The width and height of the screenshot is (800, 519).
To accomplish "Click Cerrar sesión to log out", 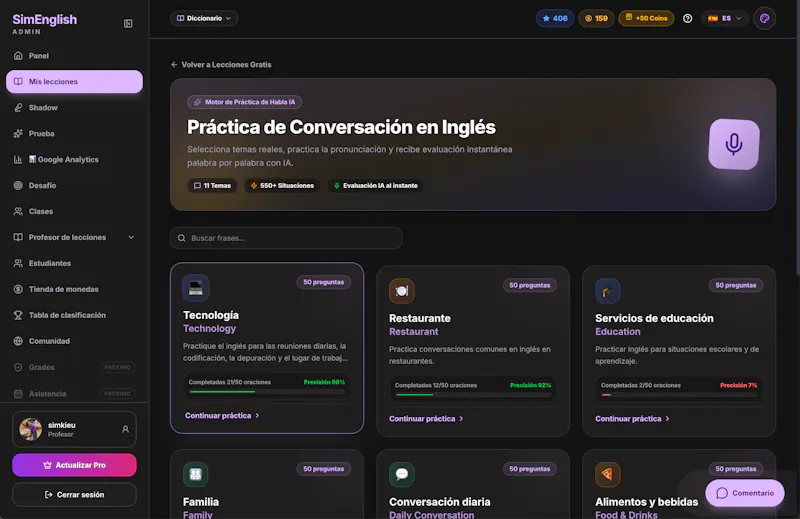I will tap(74, 495).
